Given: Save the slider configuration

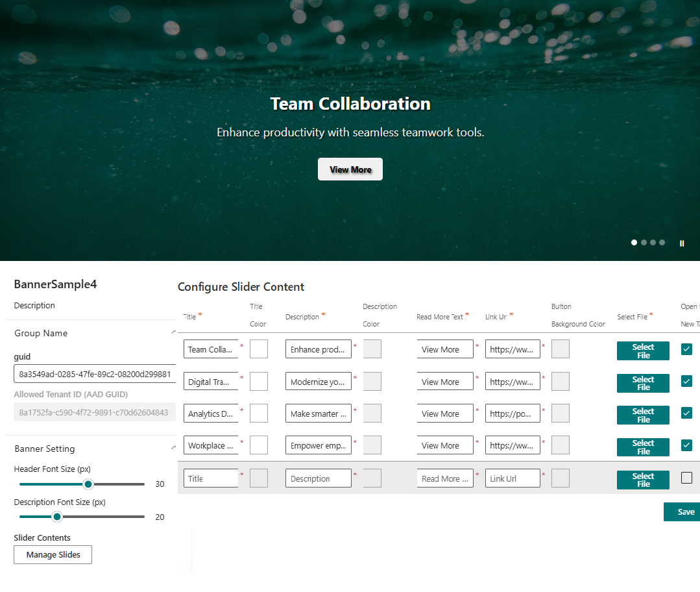Looking at the screenshot, I should [x=685, y=512].
